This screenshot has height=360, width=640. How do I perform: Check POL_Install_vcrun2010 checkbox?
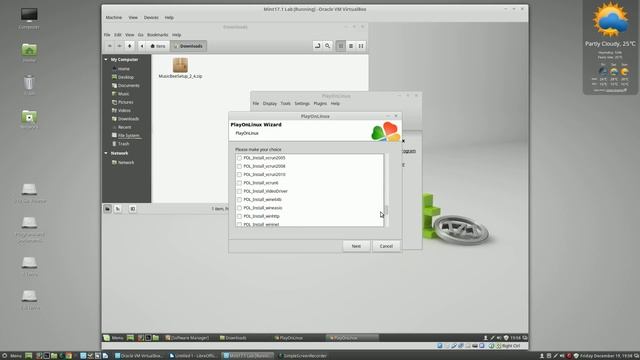pyautogui.click(x=240, y=175)
